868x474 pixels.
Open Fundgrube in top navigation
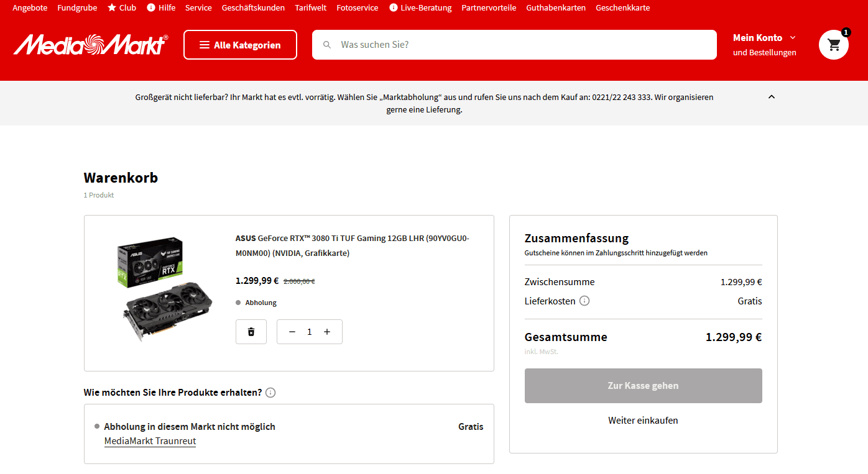click(77, 8)
